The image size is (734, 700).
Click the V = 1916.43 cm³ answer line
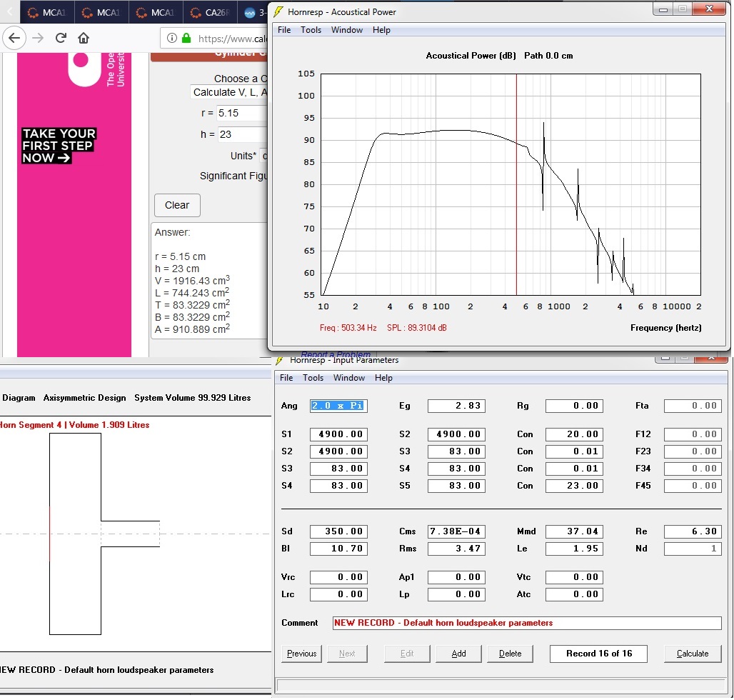[192, 281]
